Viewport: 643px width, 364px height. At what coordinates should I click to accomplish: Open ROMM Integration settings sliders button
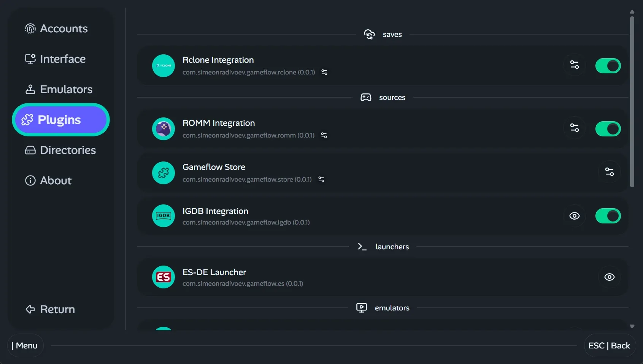click(575, 128)
